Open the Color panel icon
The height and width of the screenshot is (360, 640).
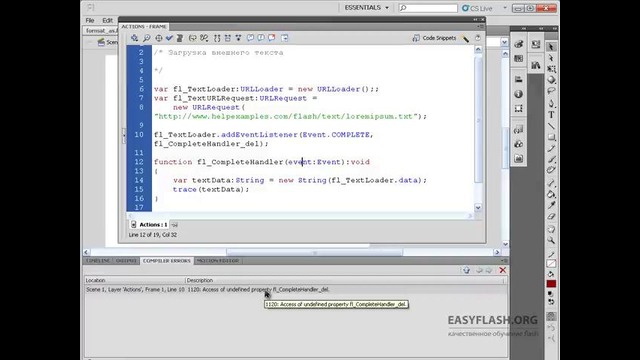click(518, 44)
